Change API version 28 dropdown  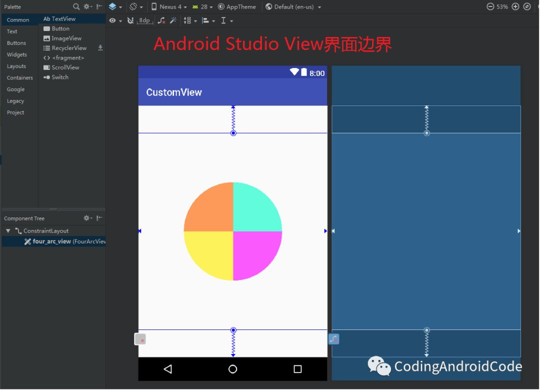[202, 6]
